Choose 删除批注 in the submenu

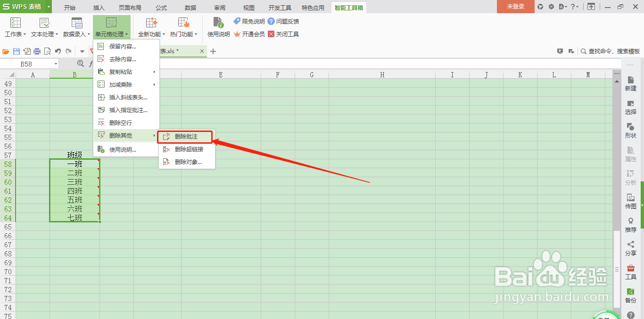186,137
